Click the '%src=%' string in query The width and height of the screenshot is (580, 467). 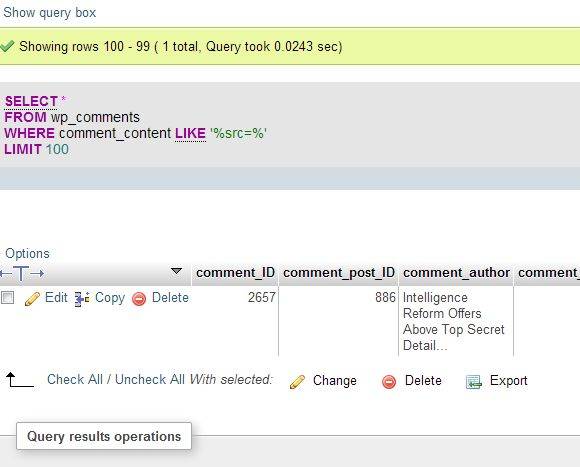(x=239, y=133)
